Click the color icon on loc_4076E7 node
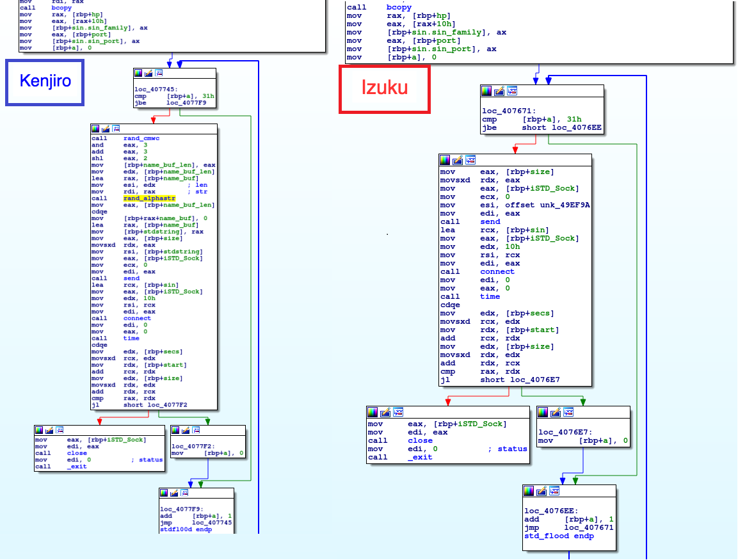The width and height of the screenshot is (738, 560). tap(543, 412)
